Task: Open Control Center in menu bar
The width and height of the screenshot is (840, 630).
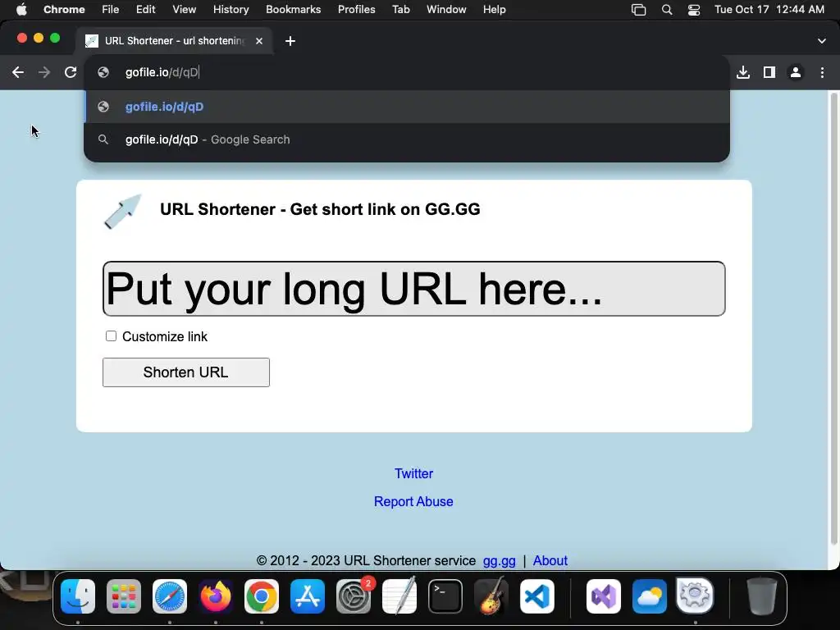Action: pyautogui.click(x=694, y=10)
